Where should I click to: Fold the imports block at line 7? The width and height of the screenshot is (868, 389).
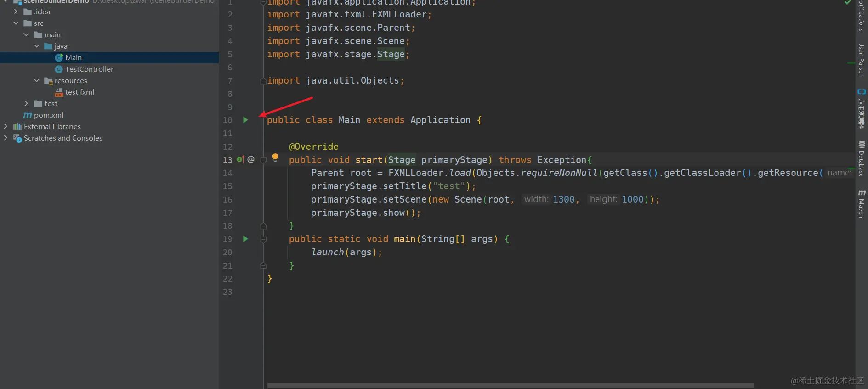[x=263, y=81]
